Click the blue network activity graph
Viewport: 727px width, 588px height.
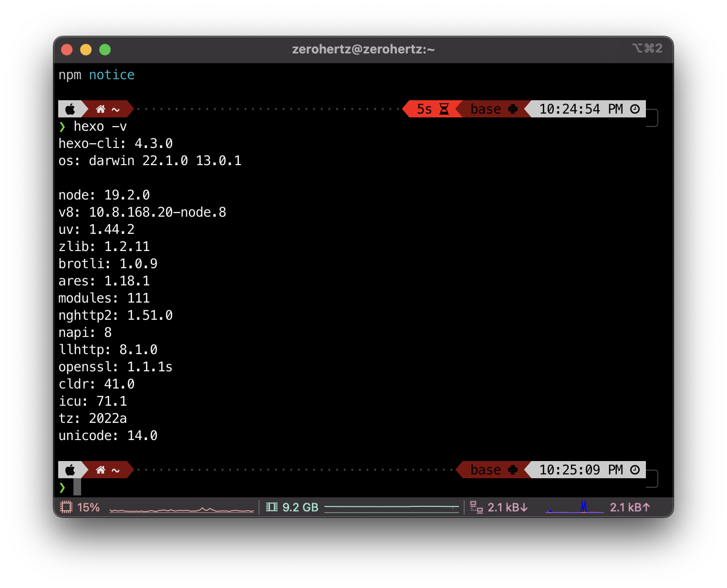(574, 506)
